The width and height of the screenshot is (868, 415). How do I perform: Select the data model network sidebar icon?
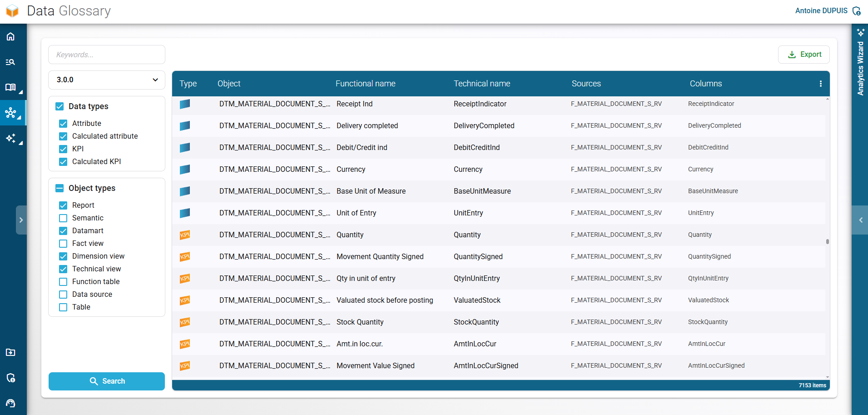(10, 112)
